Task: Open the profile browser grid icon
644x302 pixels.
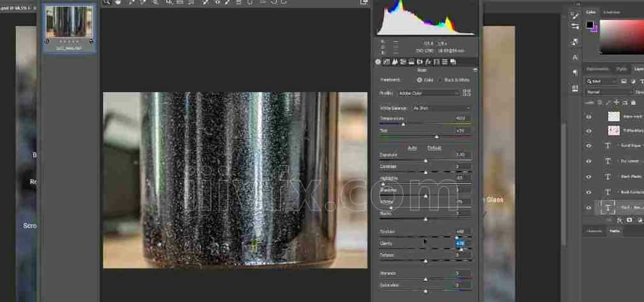Action: (x=466, y=93)
